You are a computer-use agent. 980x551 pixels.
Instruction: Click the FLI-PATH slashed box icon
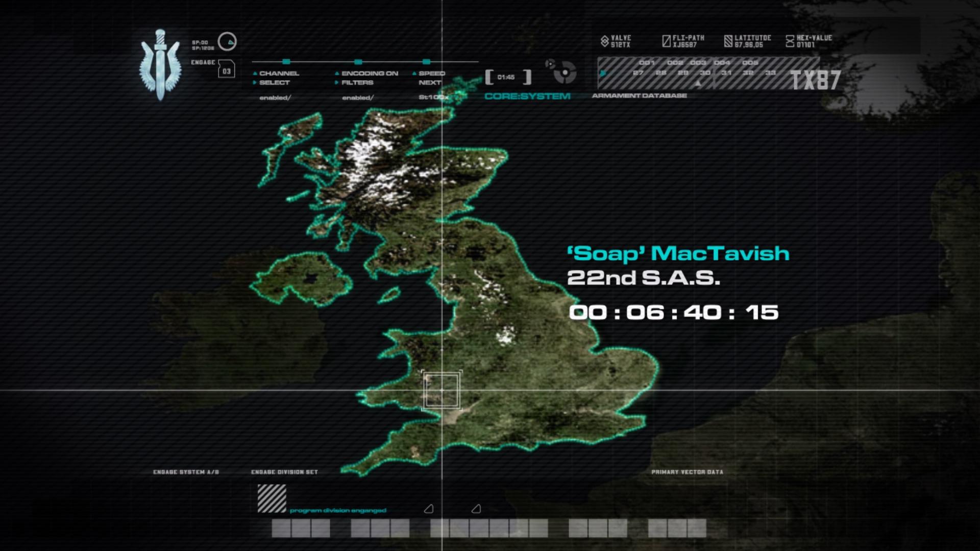tap(666, 41)
